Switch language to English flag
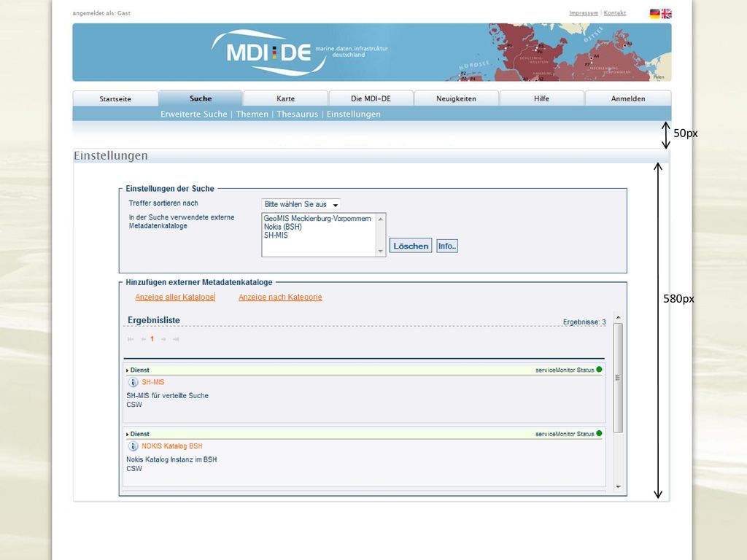This screenshot has height=560, width=747. (667, 13)
